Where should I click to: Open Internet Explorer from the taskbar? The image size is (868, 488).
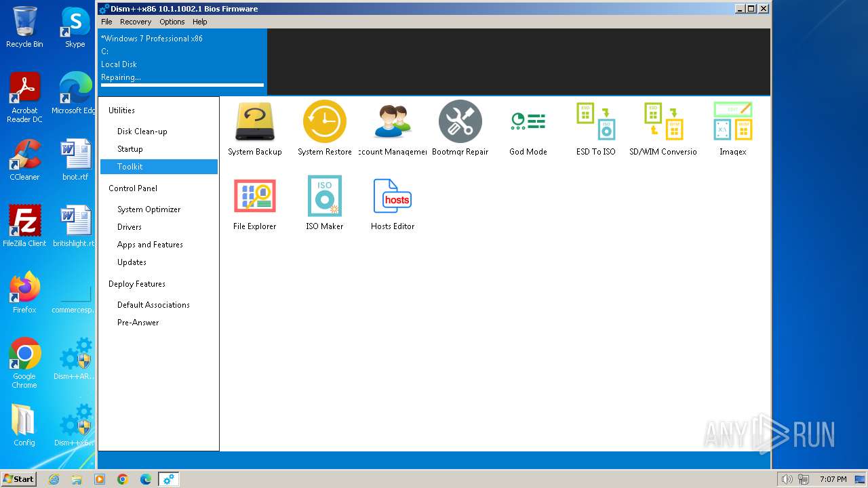(x=54, y=479)
